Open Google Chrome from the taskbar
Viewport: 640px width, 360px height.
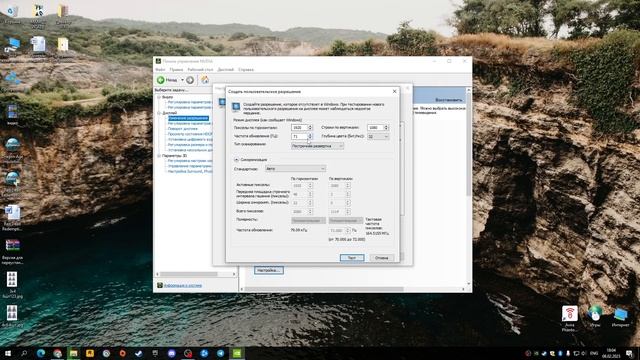[x=57, y=353]
